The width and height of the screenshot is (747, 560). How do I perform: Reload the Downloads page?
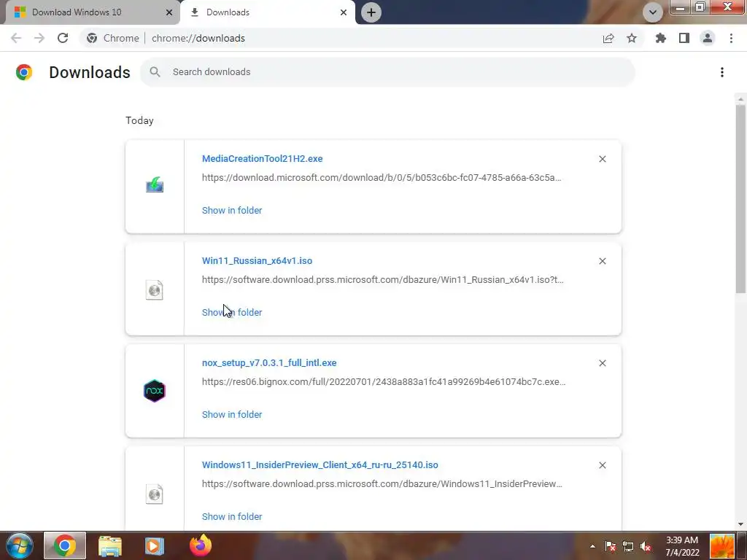click(x=63, y=38)
